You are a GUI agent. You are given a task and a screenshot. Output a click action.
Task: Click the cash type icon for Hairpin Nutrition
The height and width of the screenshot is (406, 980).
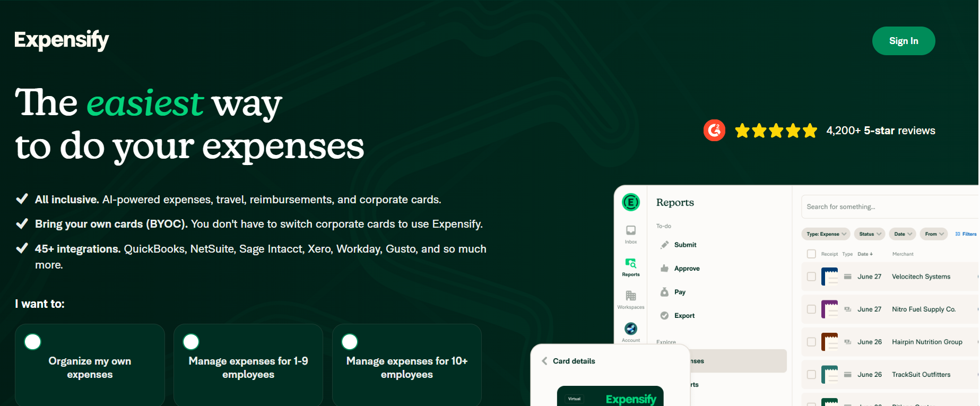coord(848,342)
